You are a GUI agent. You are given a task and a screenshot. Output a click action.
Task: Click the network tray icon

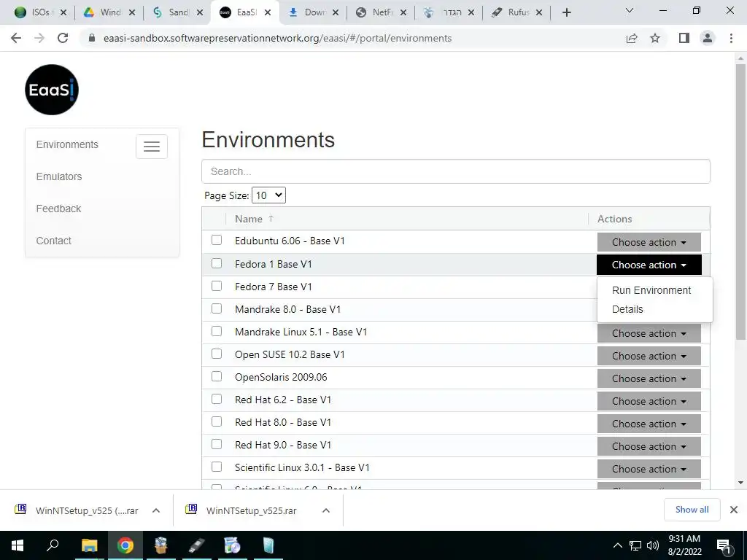pyautogui.click(x=635, y=545)
